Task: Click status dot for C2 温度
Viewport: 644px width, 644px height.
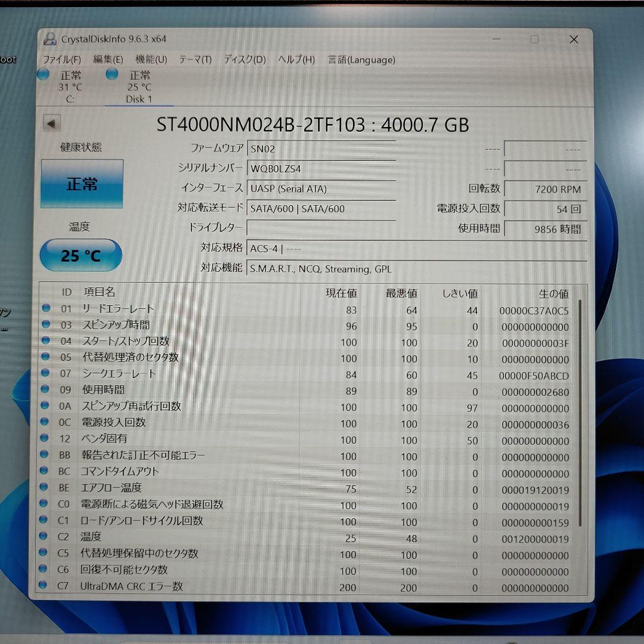Action: pos(43,535)
